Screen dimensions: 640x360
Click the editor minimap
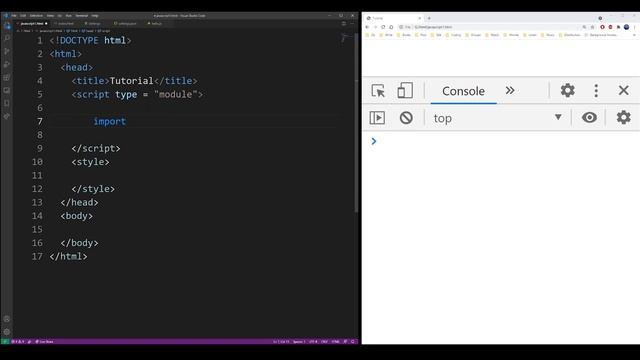coord(346,39)
